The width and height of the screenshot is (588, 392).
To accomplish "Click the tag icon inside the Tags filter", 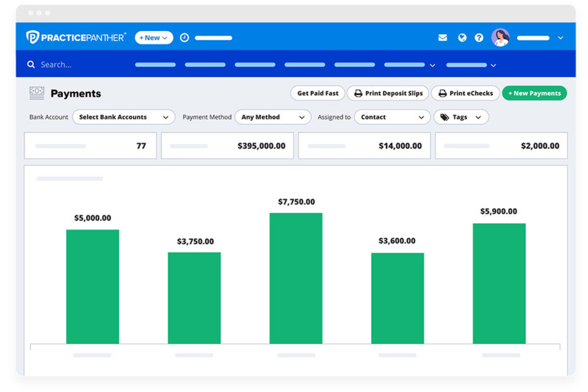I will [445, 117].
